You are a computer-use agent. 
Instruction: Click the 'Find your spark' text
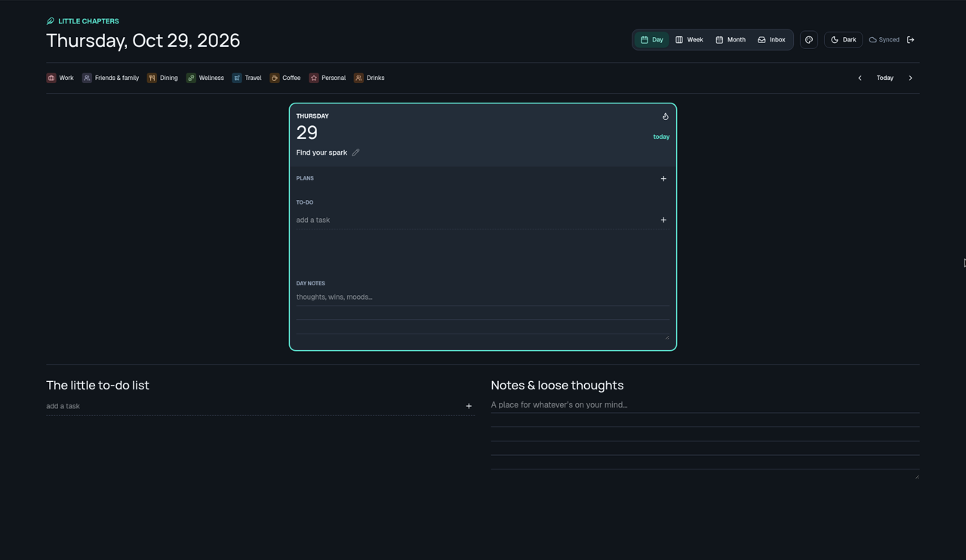point(321,152)
